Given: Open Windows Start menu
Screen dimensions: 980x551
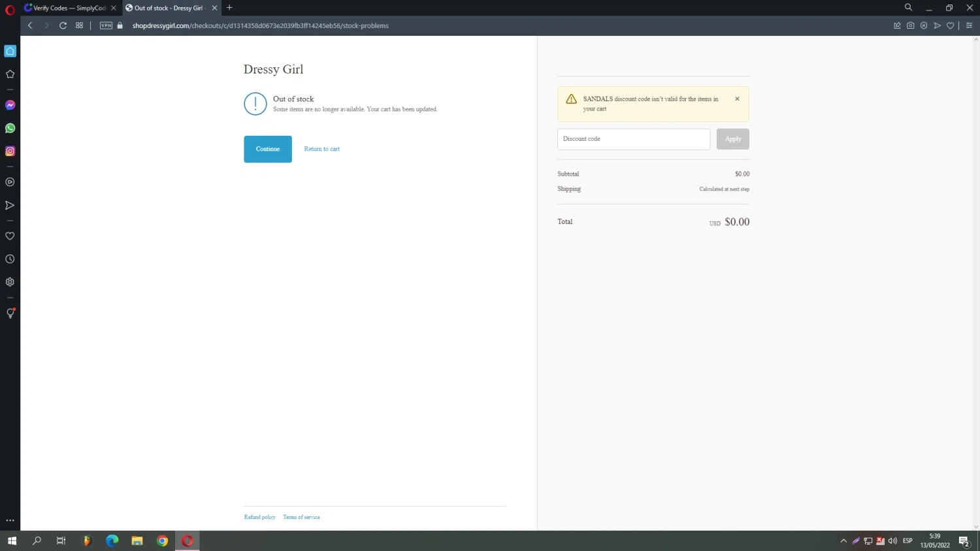Looking at the screenshot, I should pos(12,541).
